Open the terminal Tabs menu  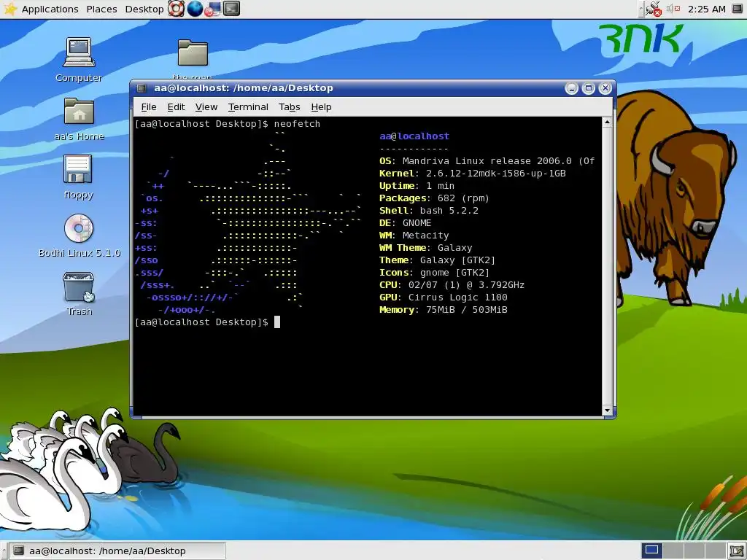289,107
